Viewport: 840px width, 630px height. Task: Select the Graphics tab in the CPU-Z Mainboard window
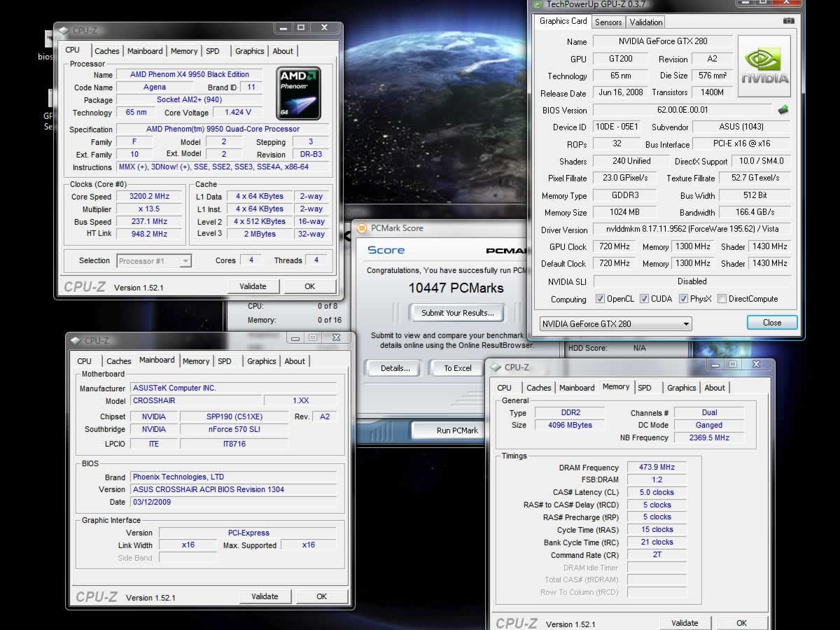pyautogui.click(x=261, y=361)
